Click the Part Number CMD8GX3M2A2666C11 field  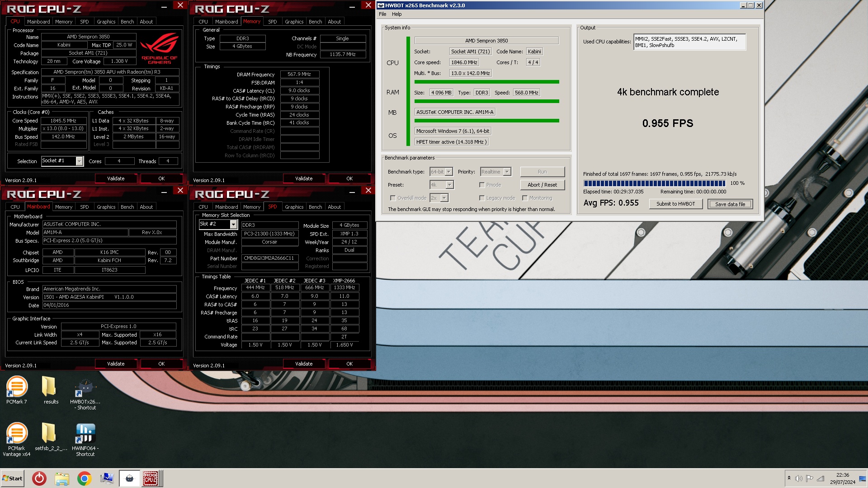coord(270,258)
